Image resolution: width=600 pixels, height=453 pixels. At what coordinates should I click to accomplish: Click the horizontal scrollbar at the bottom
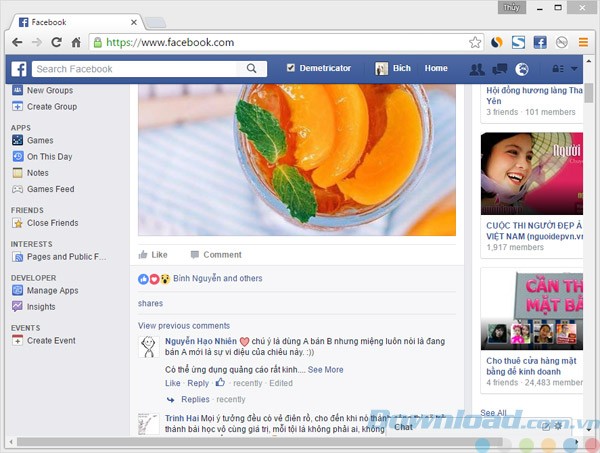[x=259, y=442]
